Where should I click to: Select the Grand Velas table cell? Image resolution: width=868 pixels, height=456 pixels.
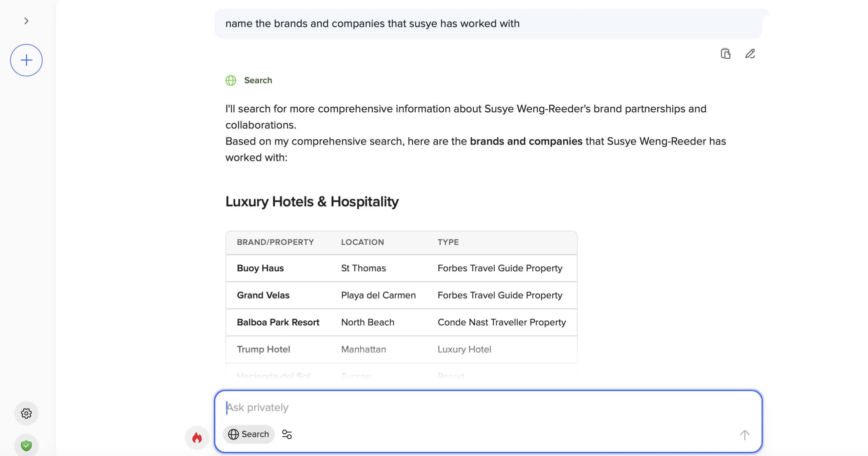(x=263, y=295)
